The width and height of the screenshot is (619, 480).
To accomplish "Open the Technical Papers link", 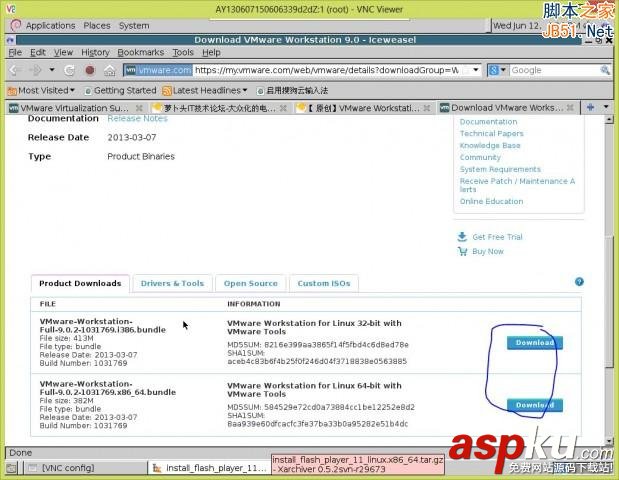I will click(x=491, y=134).
